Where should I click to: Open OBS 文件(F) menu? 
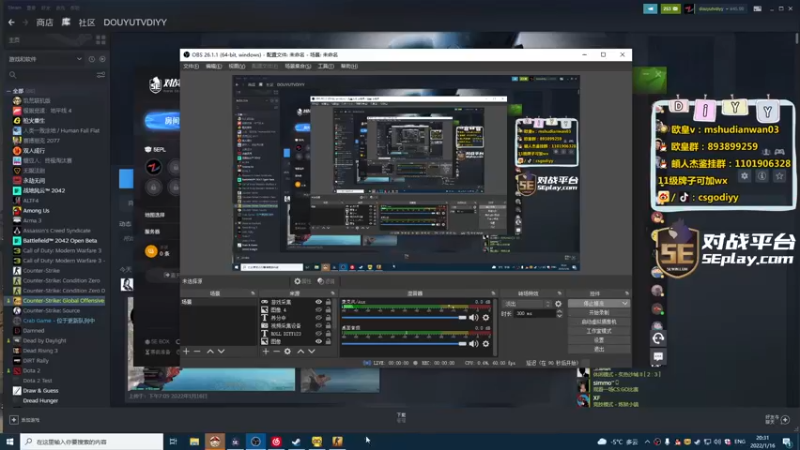tap(191, 66)
